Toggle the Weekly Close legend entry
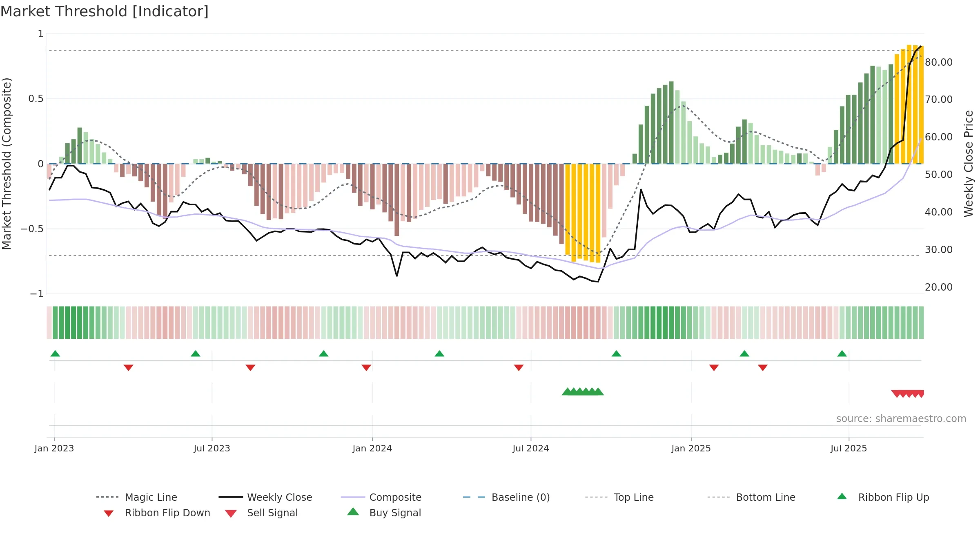Viewport: 980px width, 551px height. click(x=265, y=497)
